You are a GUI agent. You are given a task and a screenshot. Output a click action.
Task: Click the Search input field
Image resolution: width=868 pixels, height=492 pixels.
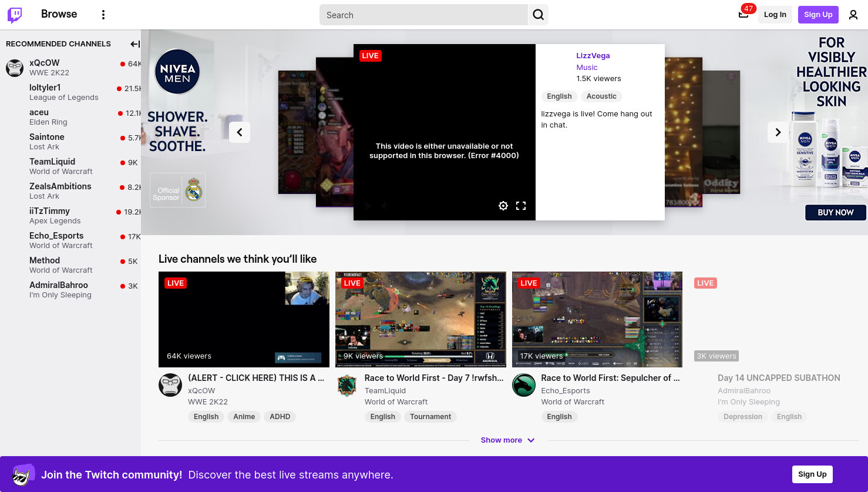(x=423, y=15)
